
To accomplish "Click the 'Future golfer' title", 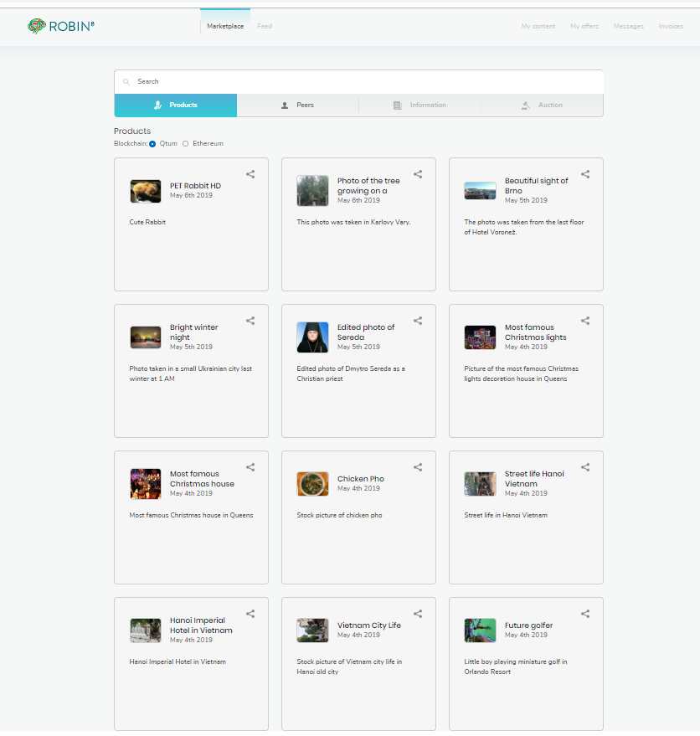I will point(528,625).
